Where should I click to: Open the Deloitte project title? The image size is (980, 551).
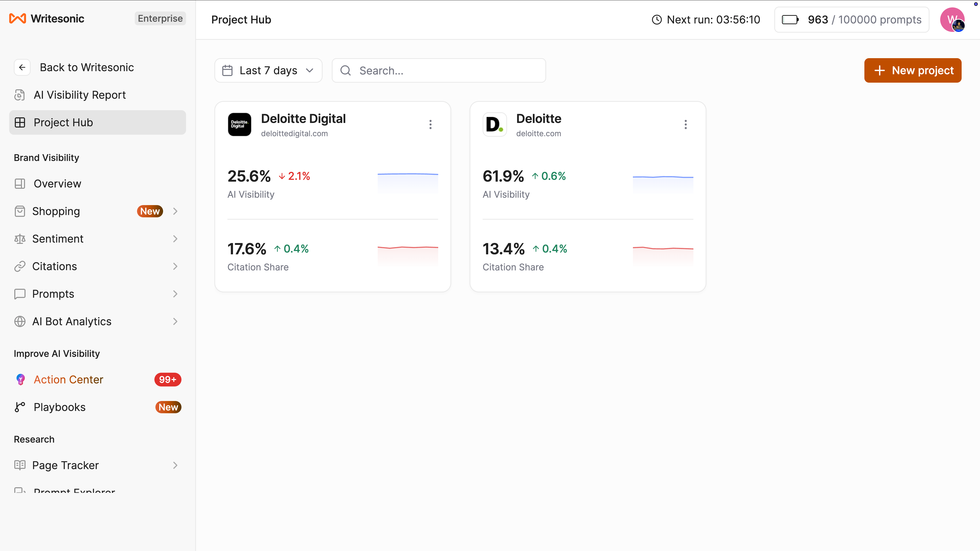[539, 119]
